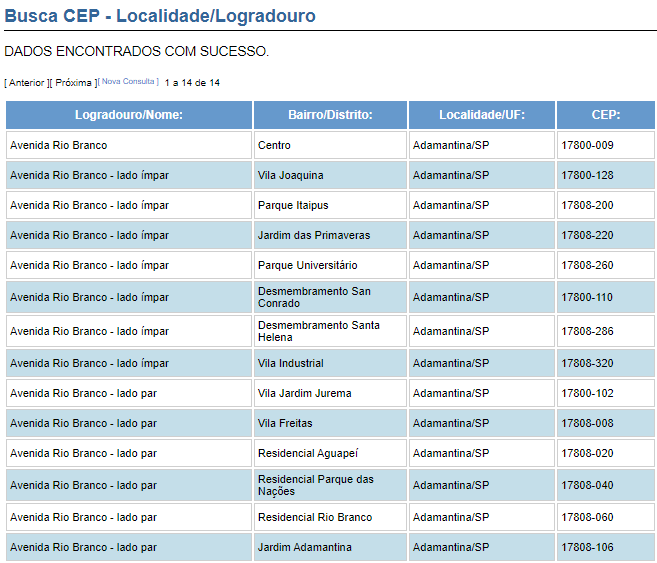Click the Vila Freitas cell
657x563 pixels.
(x=330, y=423)
